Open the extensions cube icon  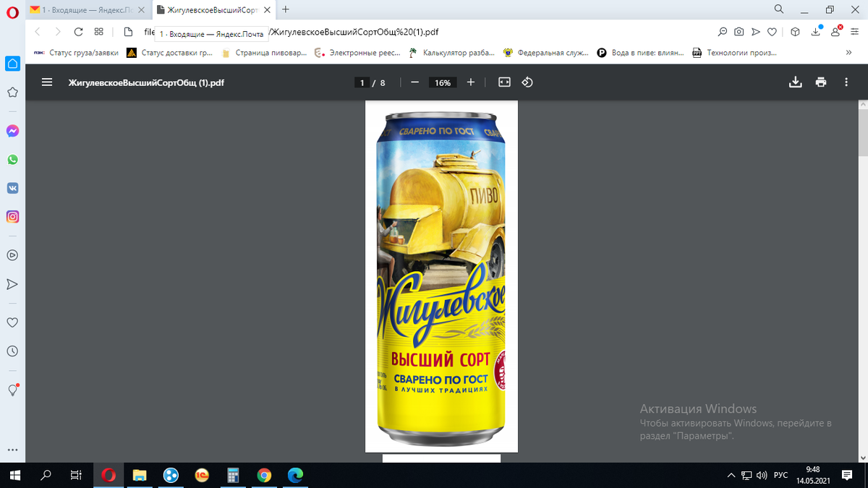pos(795,32)
